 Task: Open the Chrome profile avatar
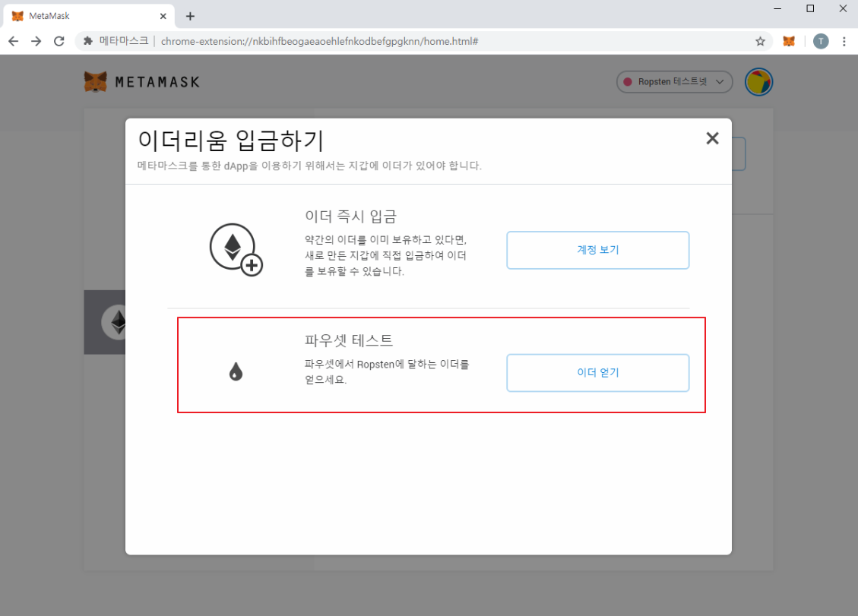(820, 41)
